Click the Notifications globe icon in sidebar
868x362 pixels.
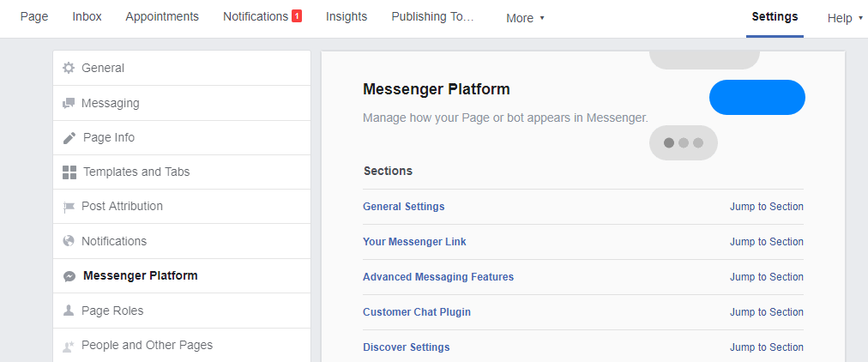point(69,241)
